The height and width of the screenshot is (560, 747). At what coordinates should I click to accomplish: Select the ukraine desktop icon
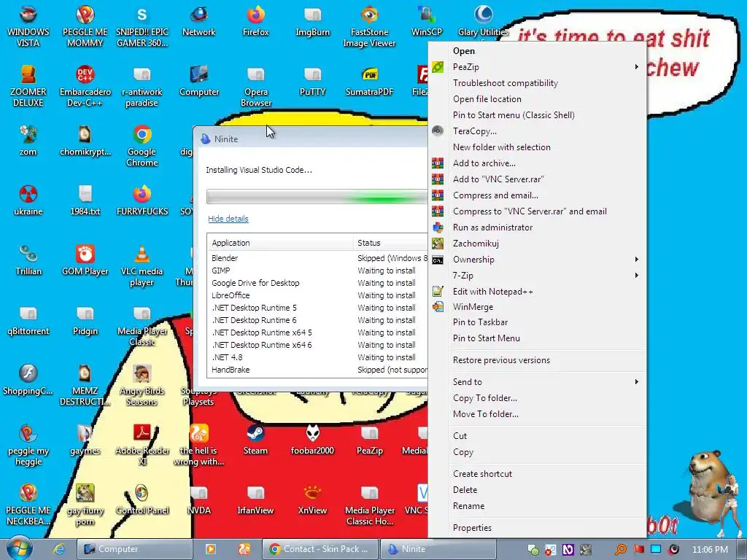pos(28,200)
